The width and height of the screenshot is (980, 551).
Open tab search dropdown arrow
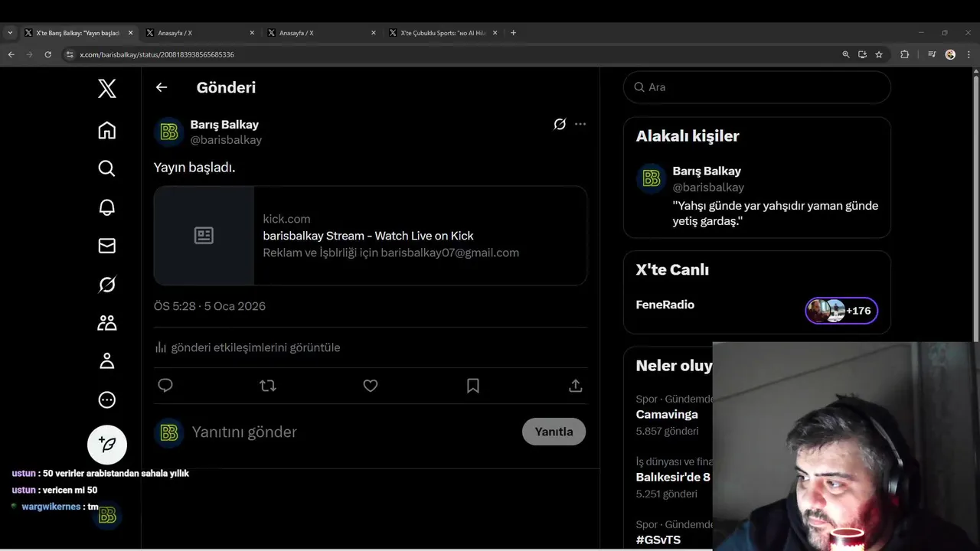pos(10,33)
